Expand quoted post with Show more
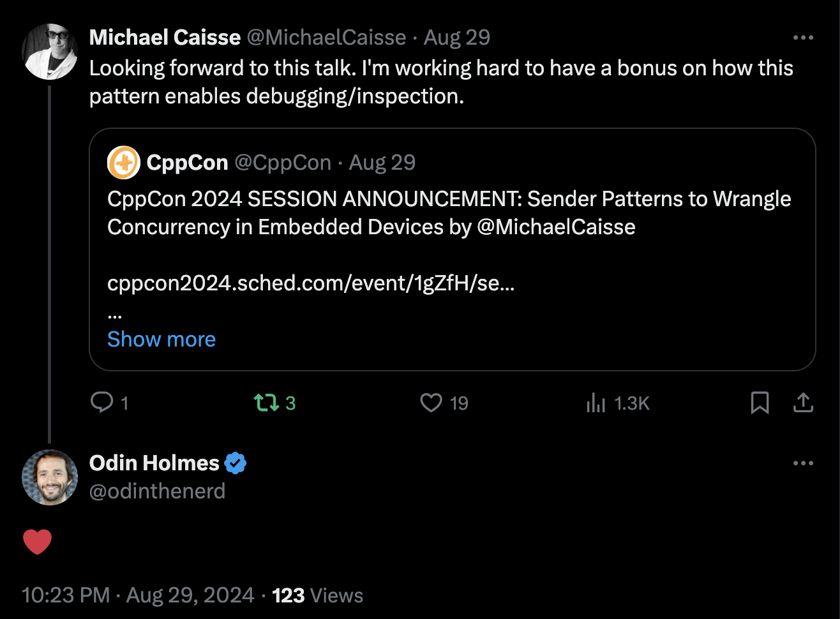 pos(161,339)
